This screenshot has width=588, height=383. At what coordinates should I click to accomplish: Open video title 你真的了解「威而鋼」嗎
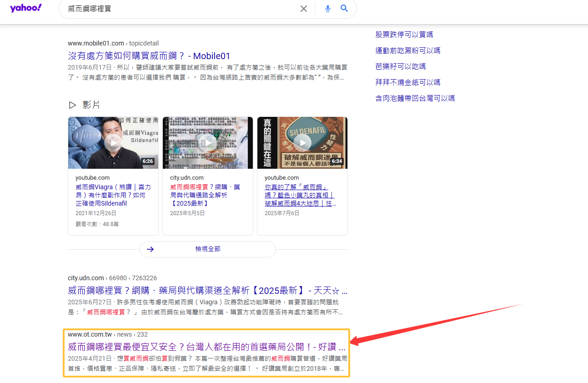click(x=300, y=195)
